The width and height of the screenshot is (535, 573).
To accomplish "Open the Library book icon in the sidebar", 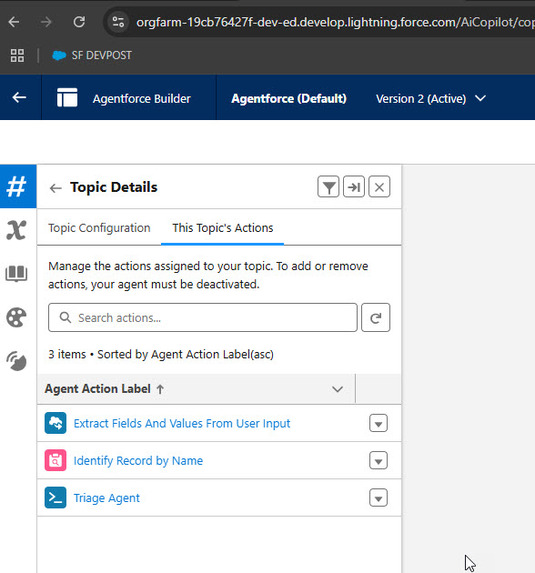I will (x=16, y=274).
